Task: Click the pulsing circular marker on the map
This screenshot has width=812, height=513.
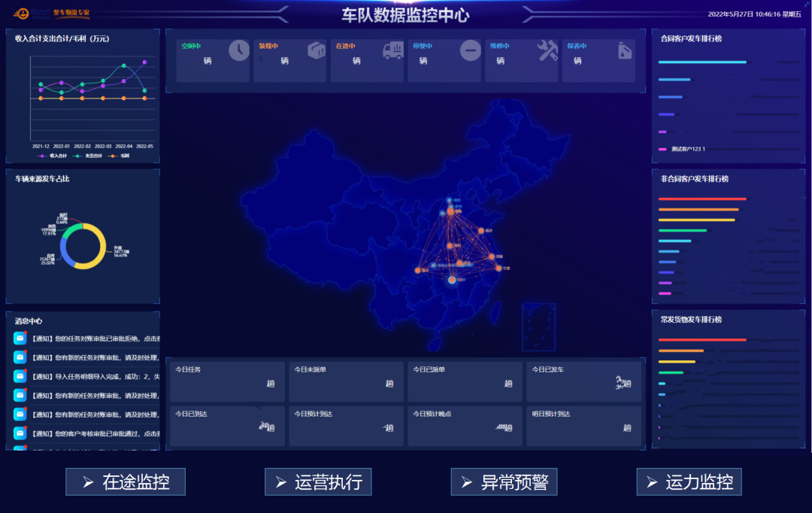Action: (x=452, y=280)
